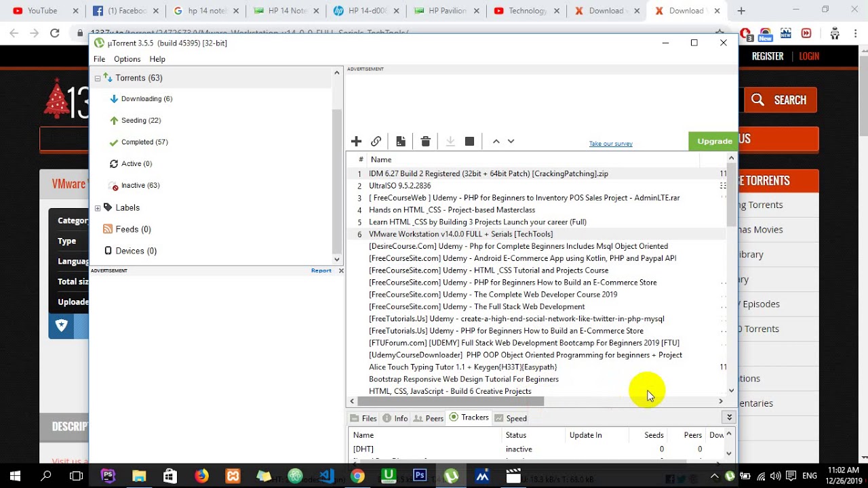Click Status column header in trackers
This screenshot has width=868, height=488.
coord(515,435)
